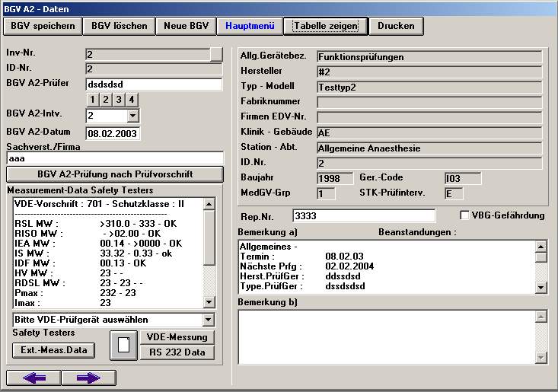Click Bemerkung b) scroll down arrow
This screenshot has height=392, width=558.
541,358
